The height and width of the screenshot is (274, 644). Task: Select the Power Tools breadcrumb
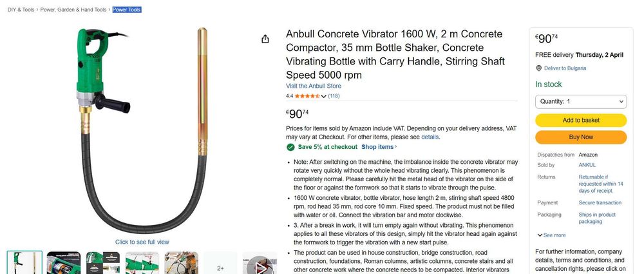pos(127,10)
